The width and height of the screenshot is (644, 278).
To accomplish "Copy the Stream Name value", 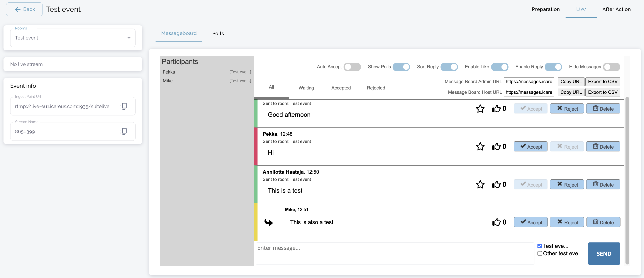I will pyautogui.click(x=124, y=131).
